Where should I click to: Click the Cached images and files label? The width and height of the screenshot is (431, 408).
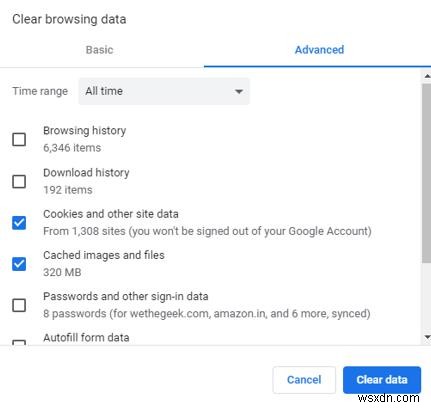[x=104, y=255]
